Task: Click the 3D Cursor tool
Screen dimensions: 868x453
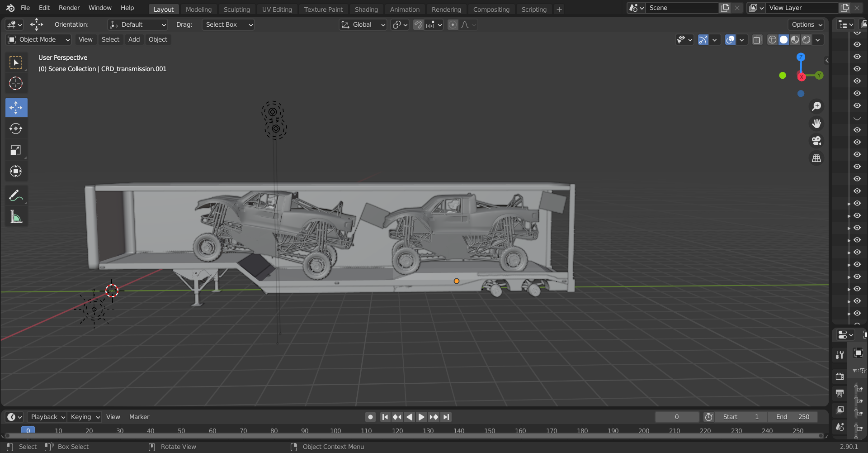Action: pyautogui.click(x=16, y=83)
